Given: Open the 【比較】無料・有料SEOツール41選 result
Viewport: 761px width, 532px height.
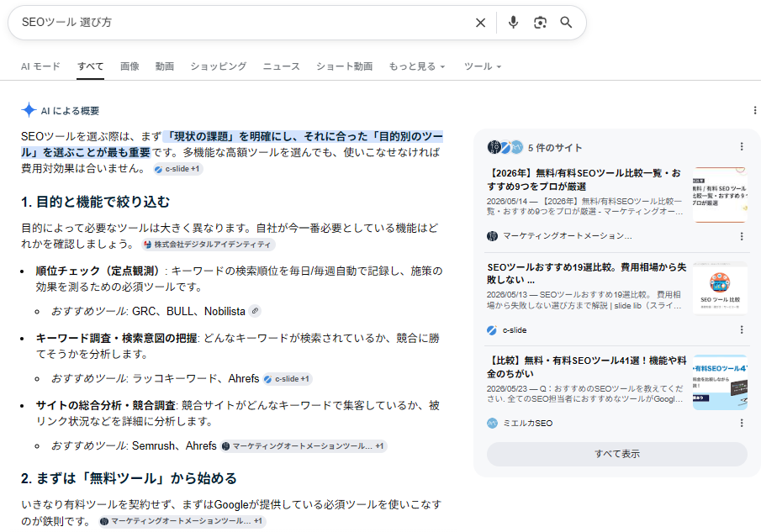Looking at the screenshot, I should click(586, 367).
